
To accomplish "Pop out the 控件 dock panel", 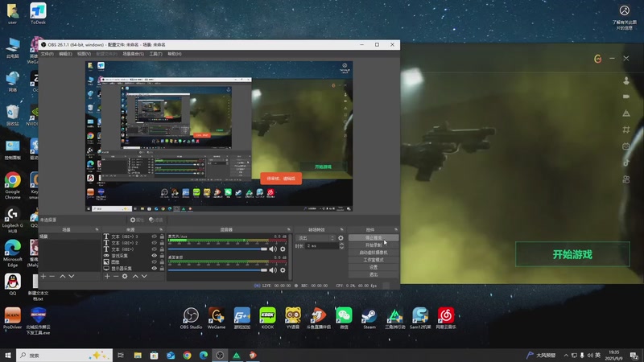I will click(396, 229).
